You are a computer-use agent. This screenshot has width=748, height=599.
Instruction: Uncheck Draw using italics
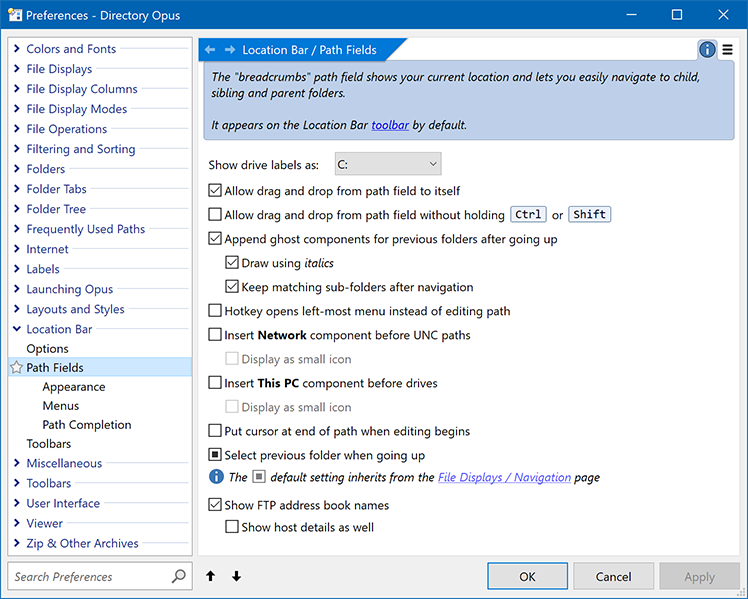(x=232, y=263)
